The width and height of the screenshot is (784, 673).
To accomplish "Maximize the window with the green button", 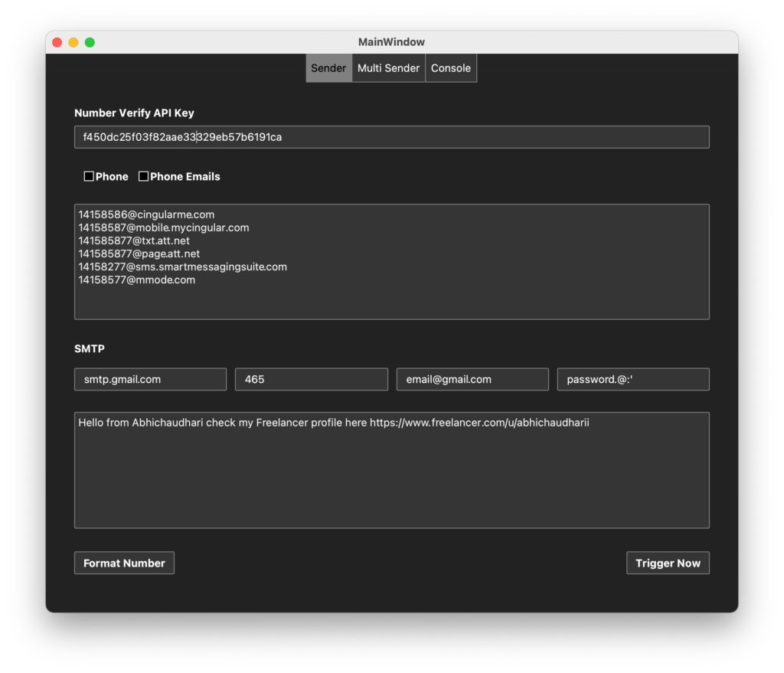I will pos(90,42).
